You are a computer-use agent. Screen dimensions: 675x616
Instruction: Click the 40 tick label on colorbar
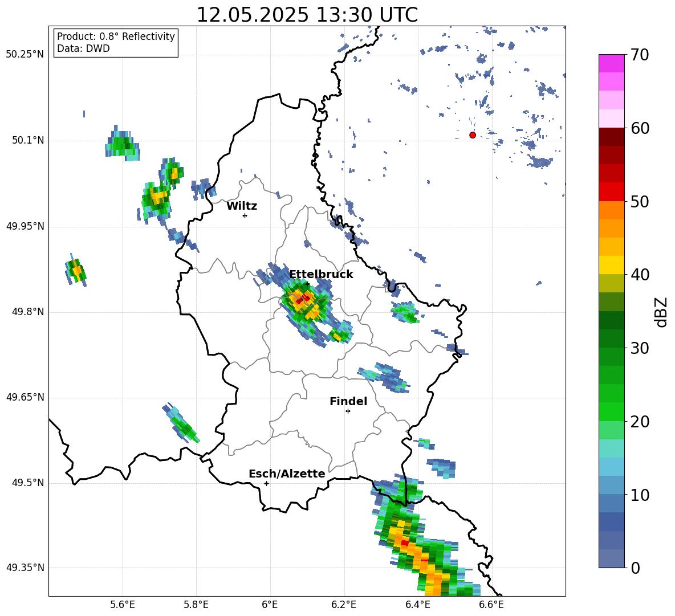point(640,275)
